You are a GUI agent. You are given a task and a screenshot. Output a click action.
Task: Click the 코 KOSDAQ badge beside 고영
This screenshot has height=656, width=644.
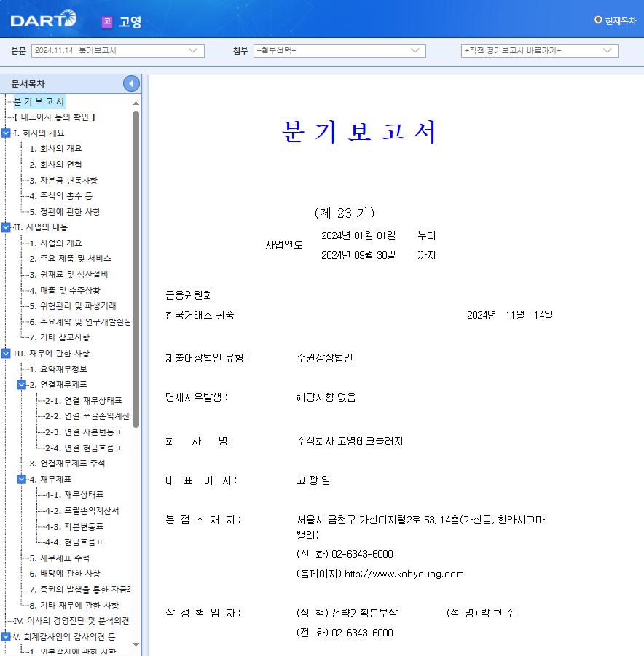104,21
